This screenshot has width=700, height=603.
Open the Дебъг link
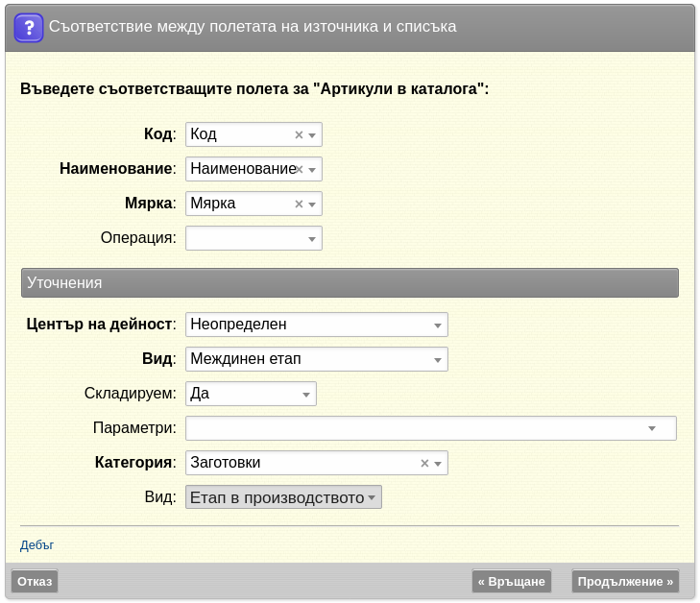pyautogui.click(x=36, y=545)
